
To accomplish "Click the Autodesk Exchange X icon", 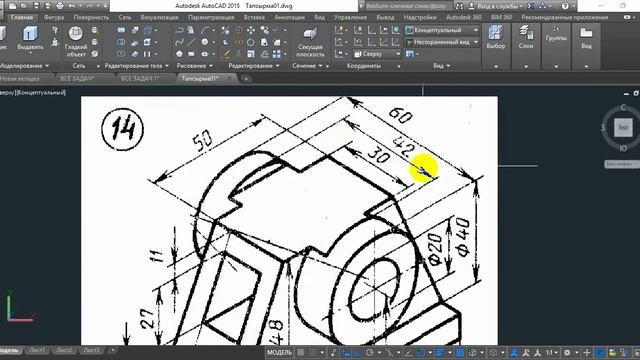I will pyautogui.click(x=531, y=6).
